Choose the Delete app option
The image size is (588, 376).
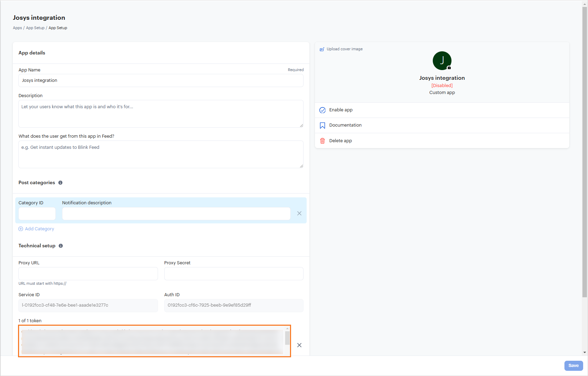point(442,141)
